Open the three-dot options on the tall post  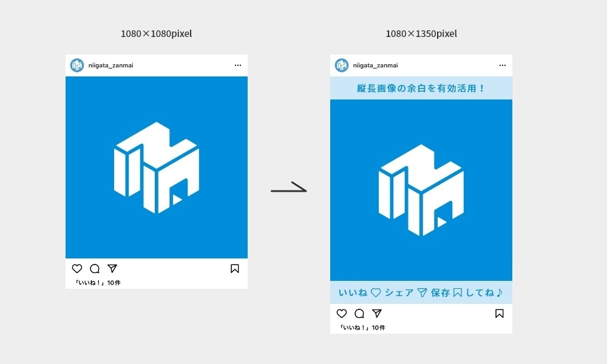tap(503, 66)
